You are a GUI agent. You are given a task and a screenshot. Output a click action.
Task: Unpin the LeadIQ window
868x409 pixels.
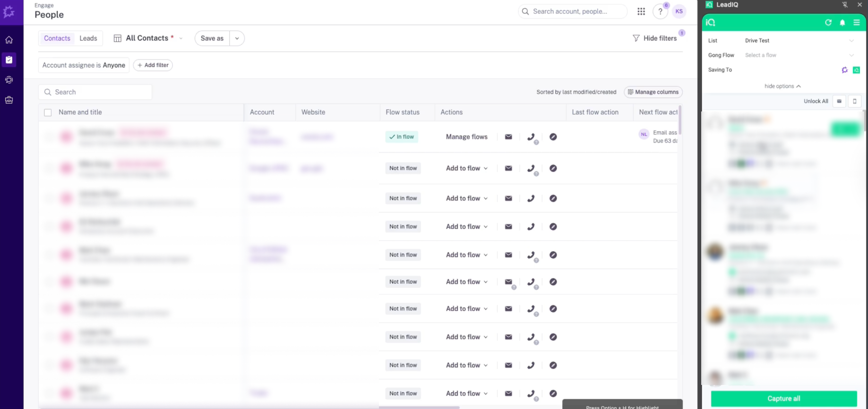[845, 5]
